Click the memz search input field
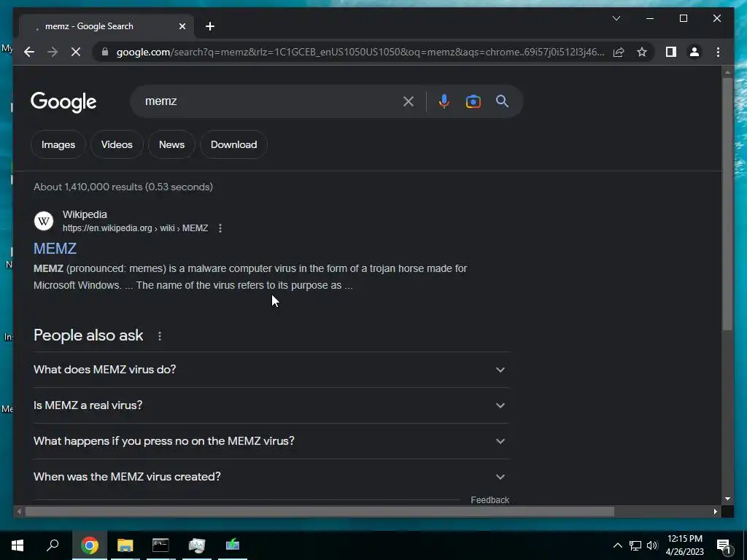747x560 pixels. [x=269, y=101]
